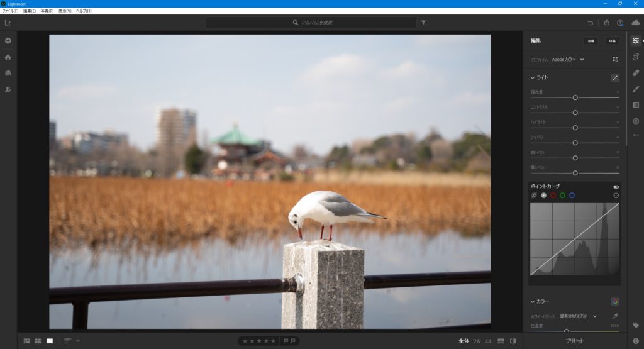Viewport: 644px width, 349px height.
Task: Open the color mixer icon
Action: point(615,301)
